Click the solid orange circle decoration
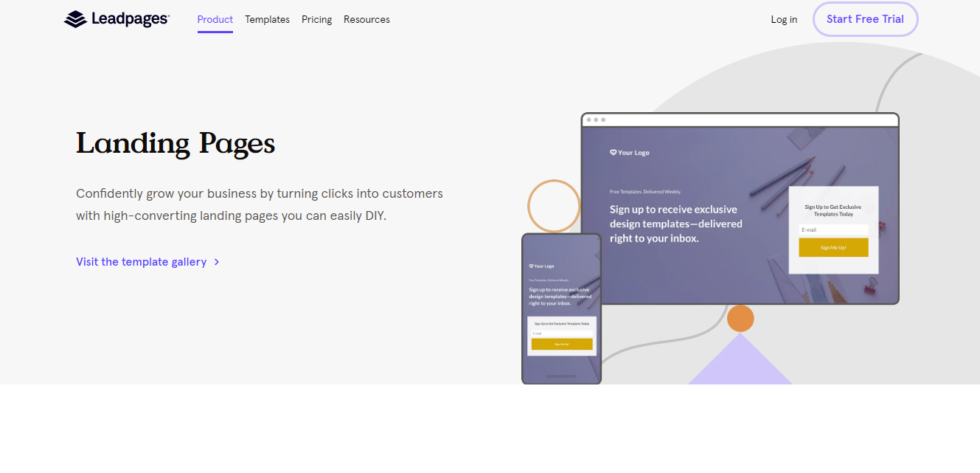This screenshot has width=980, height=473. click(740, 319)
